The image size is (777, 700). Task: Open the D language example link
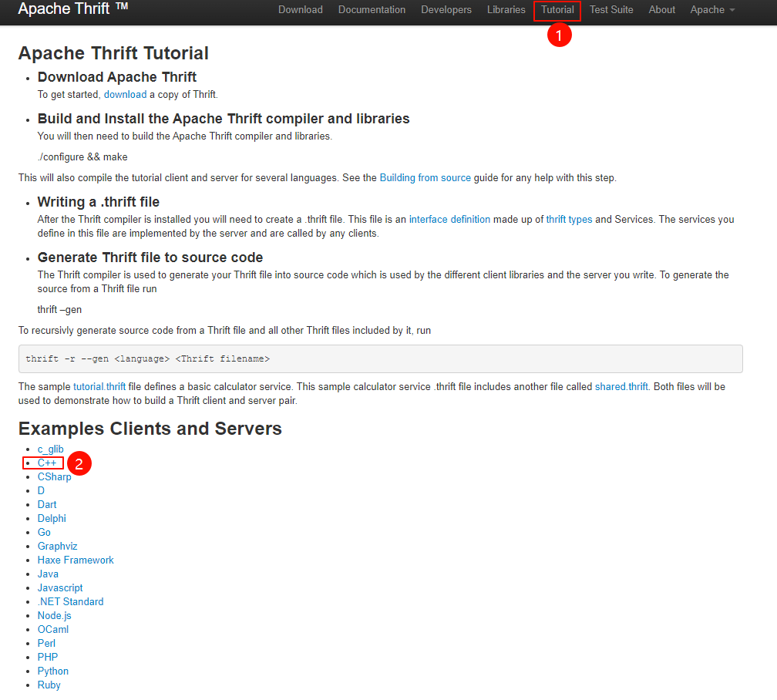pyautogui.click(x=41, y=491)
